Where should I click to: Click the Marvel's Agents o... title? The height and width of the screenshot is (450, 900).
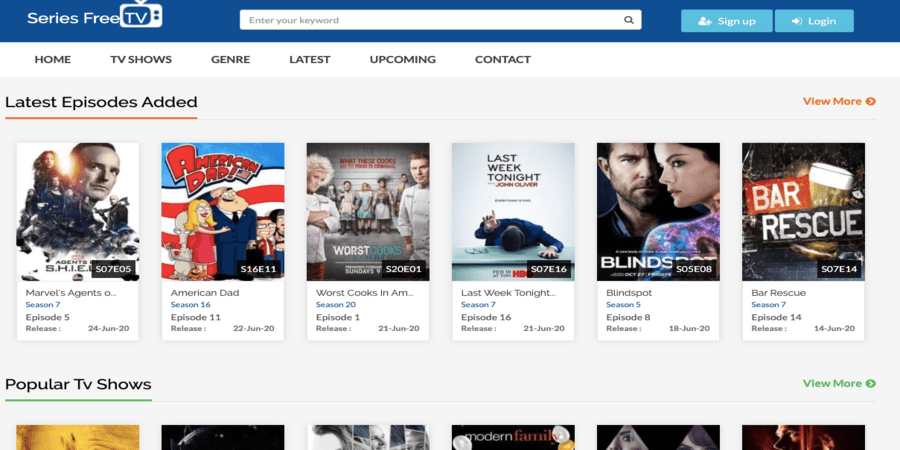point(71,293)
